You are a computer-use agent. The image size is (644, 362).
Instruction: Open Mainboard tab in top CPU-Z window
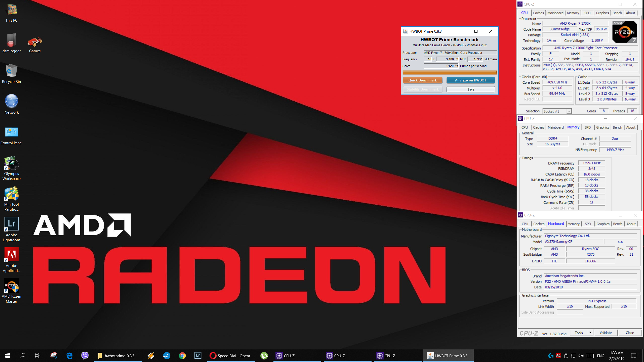[555, 13]
